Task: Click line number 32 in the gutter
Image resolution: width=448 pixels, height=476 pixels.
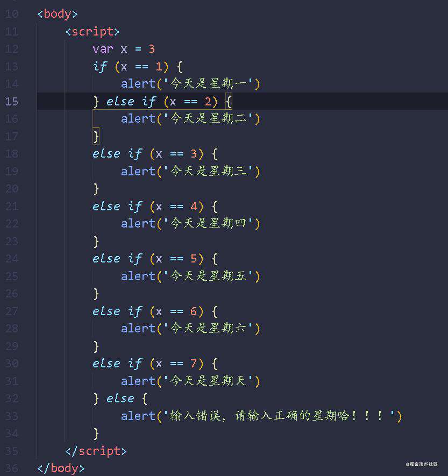Action: pyautogui.click(x=12, y=399)
